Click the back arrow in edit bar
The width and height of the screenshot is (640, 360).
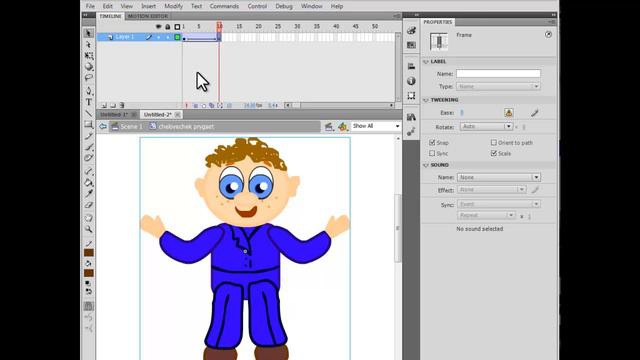(103, 127)
